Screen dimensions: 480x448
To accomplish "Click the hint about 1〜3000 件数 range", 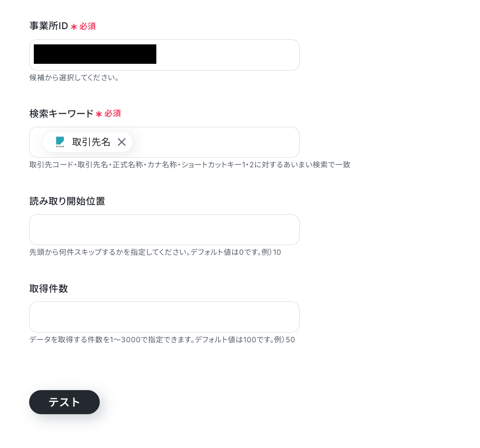I will (x=162, y=340).
